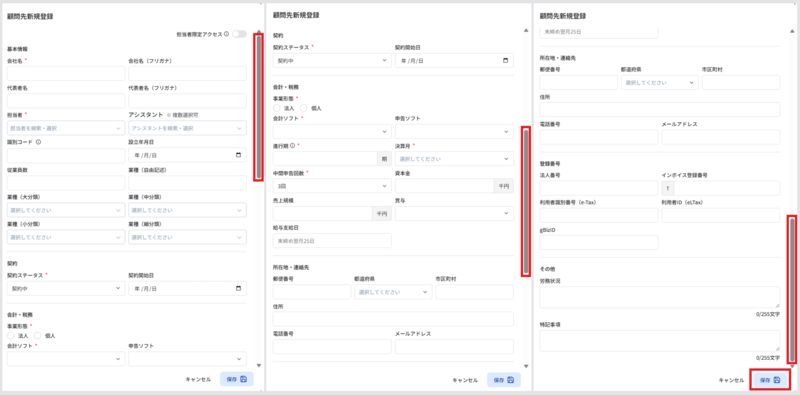Expand 業種（小分類） dropdown
This screenshot has width=800, height=395.
click(66, 237)
